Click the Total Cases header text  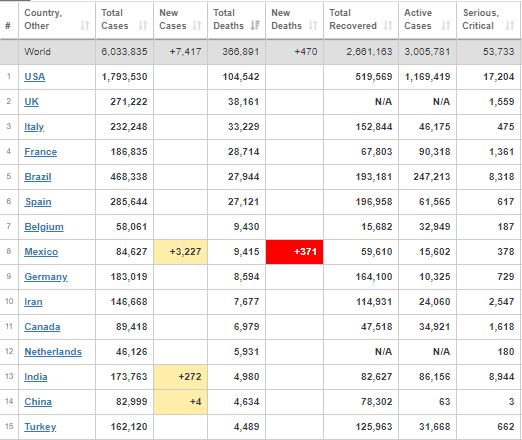click(x=115, y=19)
